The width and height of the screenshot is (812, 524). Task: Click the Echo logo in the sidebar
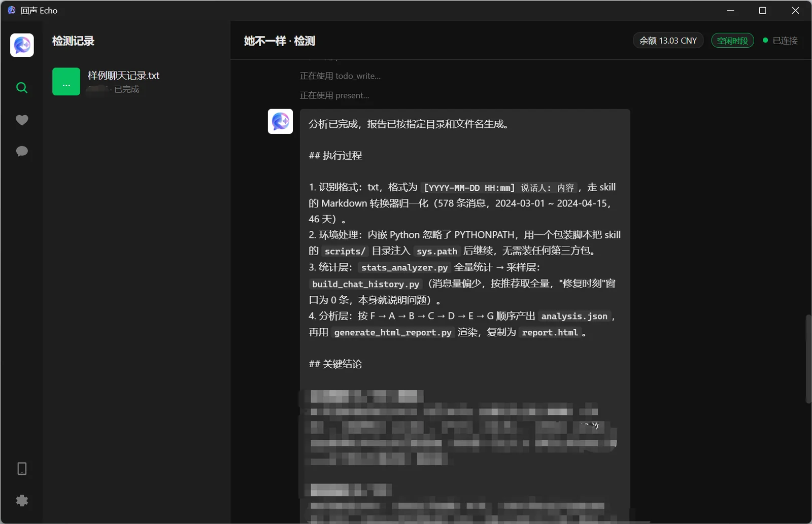point(22,45)
